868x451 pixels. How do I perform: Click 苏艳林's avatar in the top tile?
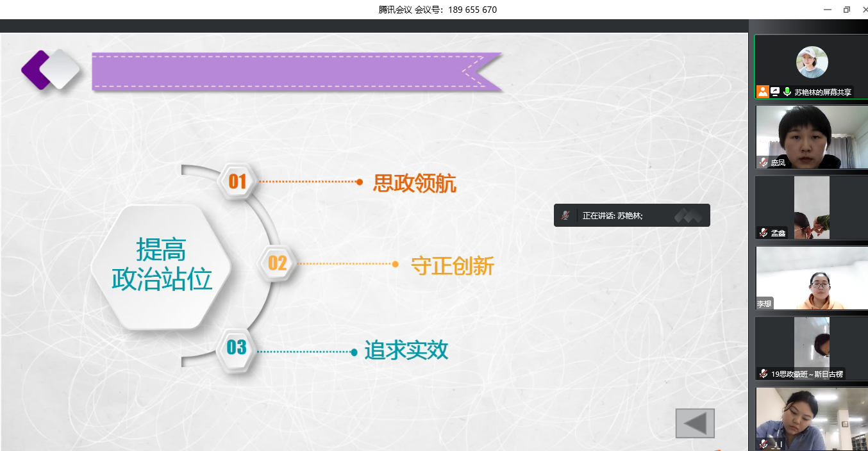tap(812, 62)
